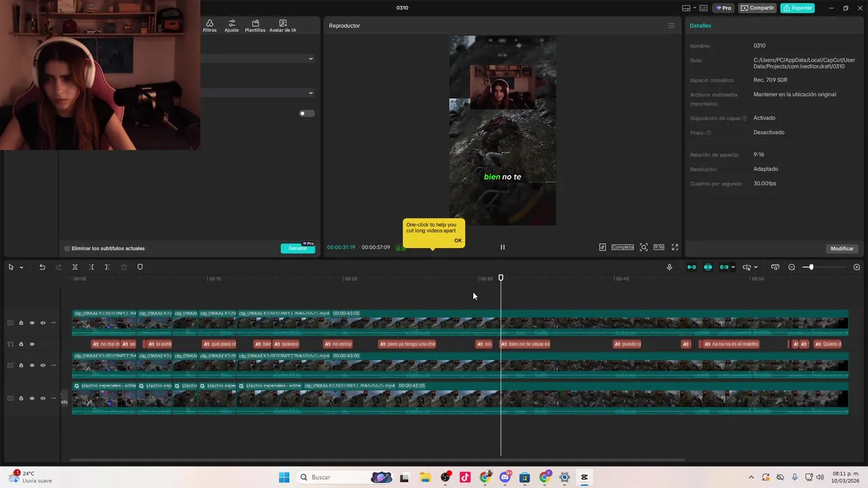Adjust the timeline zoom slider handle
Image resolution: width=868 pixels, height=488 pixels.
pyautogui.click(x=810, y=267)
